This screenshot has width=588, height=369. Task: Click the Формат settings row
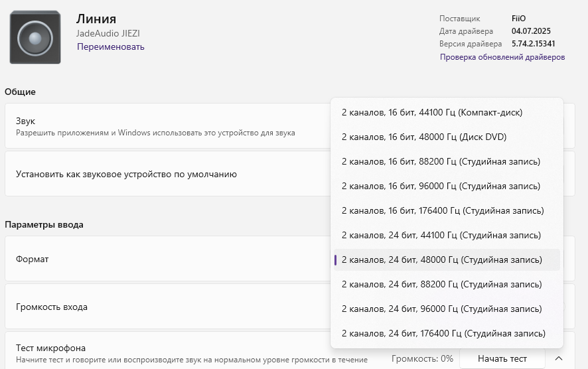(166, 259)
